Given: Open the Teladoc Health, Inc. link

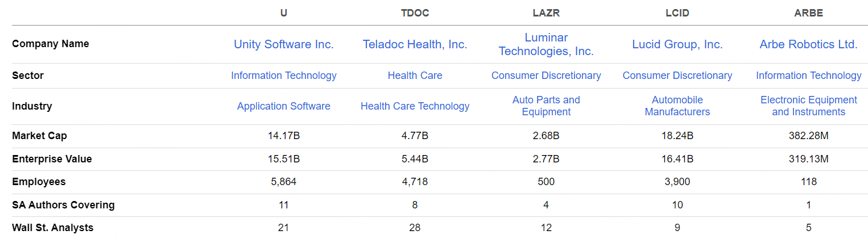Looking at the screenshot, I should (415, 44).
